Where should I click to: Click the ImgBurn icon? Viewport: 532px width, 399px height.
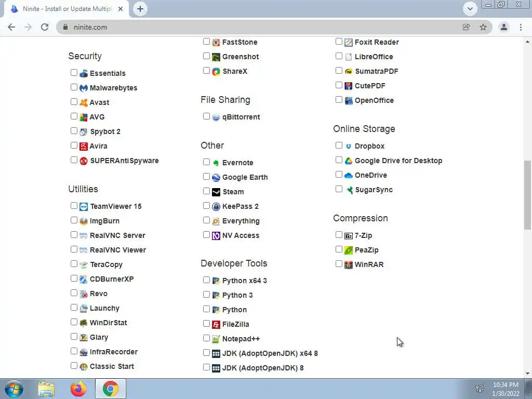point(84,221)
